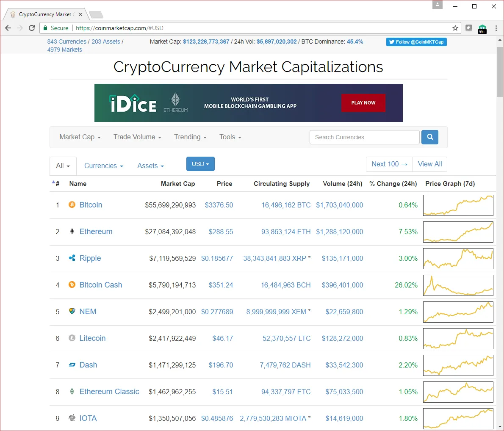504x431 pixels.
Task: Click the Ripple logo icon
Action: (x=72, y=258)
